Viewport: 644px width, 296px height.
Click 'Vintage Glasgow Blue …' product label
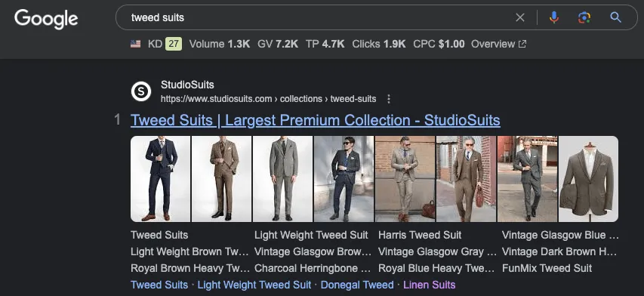pyautogui.click(x=560, y=236)
